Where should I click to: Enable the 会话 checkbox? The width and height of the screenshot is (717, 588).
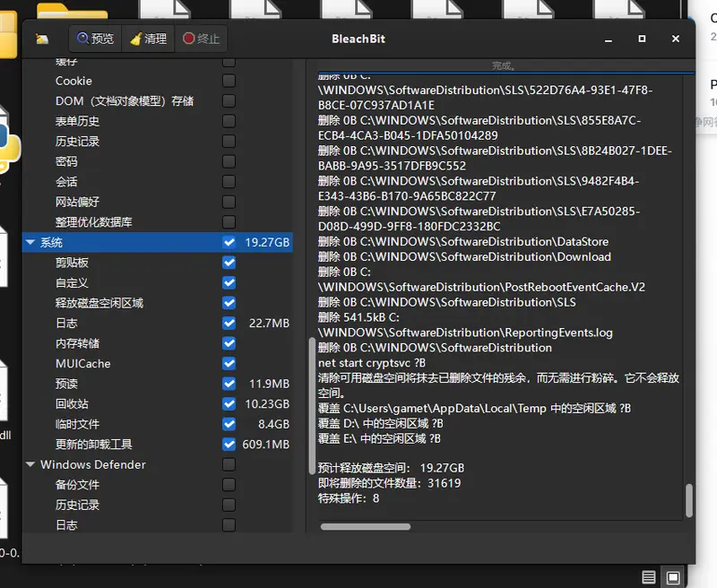[x=229, y=182]
